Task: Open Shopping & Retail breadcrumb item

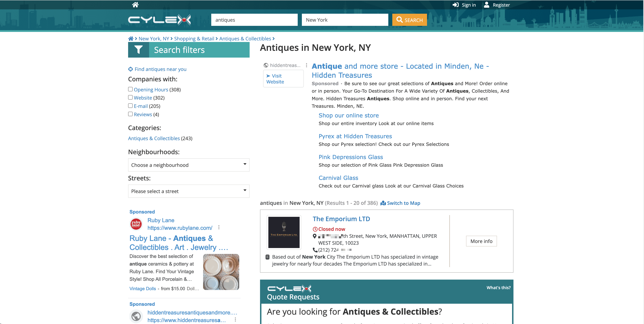Action: [x=194, y=39]
